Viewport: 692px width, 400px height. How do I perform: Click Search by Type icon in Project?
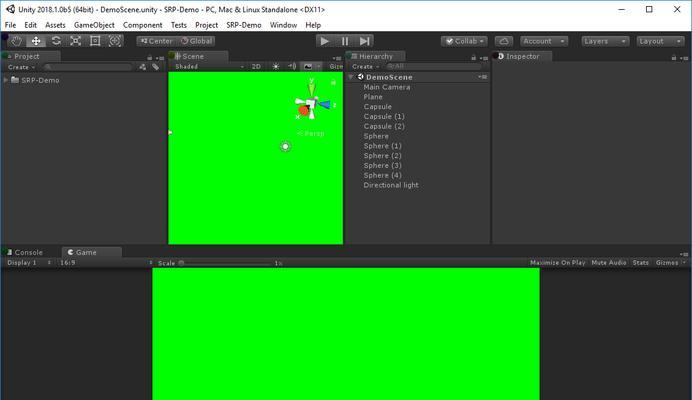[143, 67]
